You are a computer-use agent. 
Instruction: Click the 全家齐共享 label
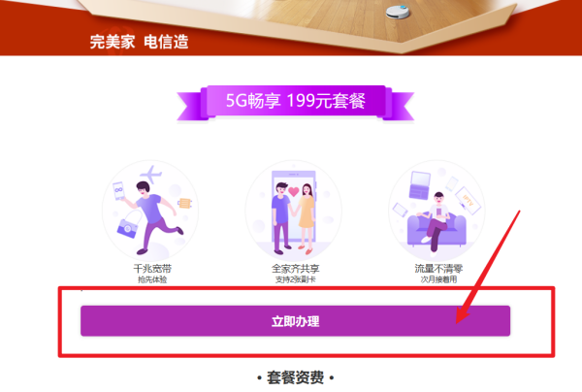click(x=296, y=269)
